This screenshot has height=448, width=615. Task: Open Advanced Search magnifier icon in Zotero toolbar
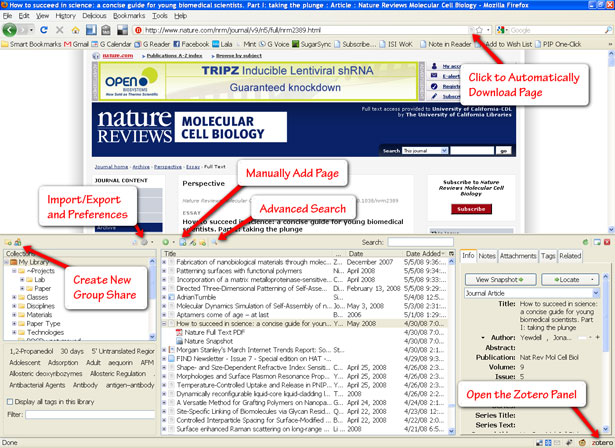214,242
